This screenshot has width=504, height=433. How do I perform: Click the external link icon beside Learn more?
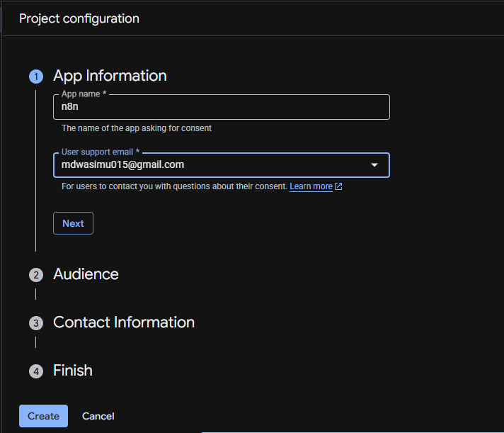pyautogui.click(x=338, y=186)
